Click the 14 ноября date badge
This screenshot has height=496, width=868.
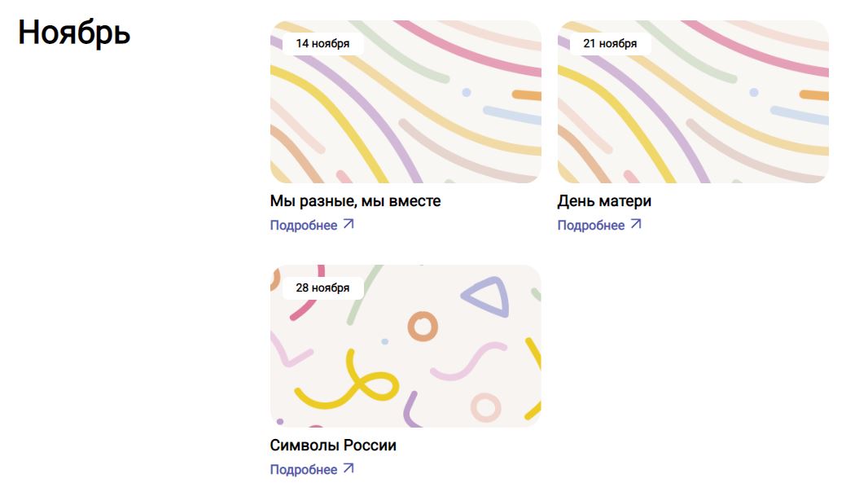(322, 44)
